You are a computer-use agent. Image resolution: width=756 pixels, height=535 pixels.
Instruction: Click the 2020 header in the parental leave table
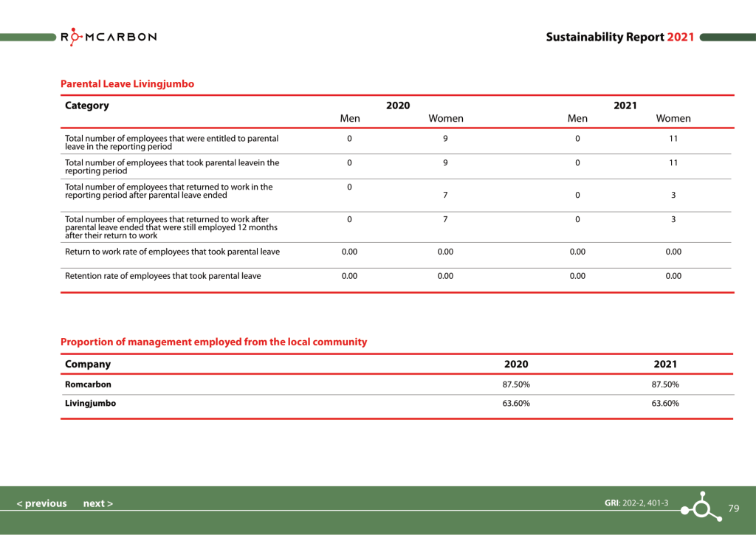tap(397, 106)
